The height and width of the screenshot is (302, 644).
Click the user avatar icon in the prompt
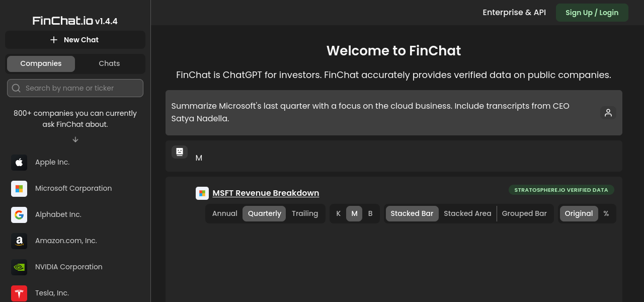click(x=608, y=113)
